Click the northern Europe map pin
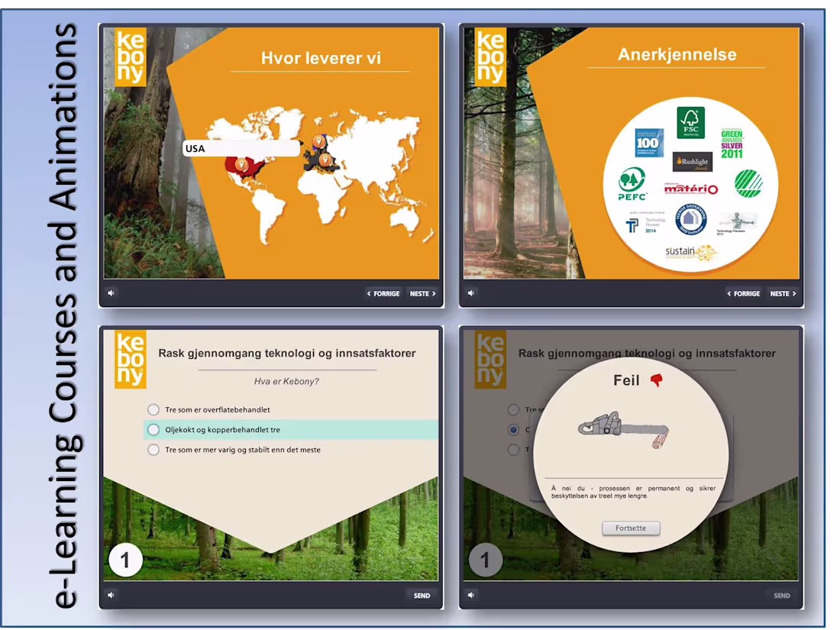840x630 pixels. pyautogui.click(x=318, y=141)
